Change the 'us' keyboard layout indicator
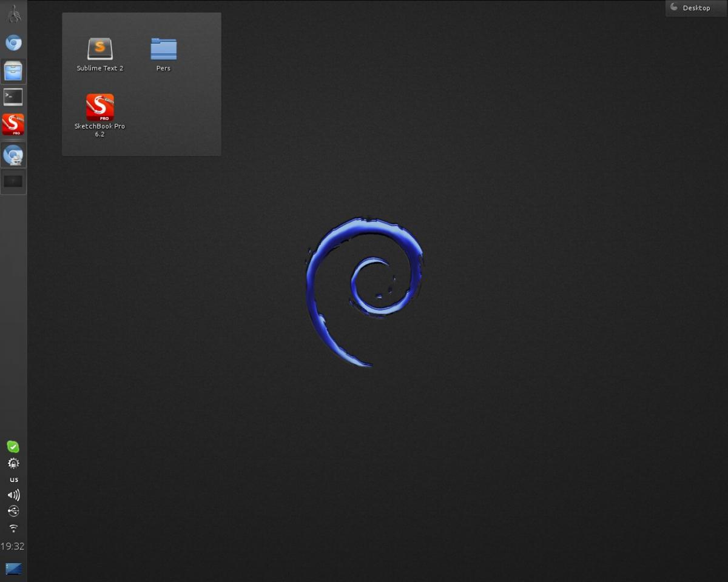This screenshot has width=728, height=582. click(14, 480)
